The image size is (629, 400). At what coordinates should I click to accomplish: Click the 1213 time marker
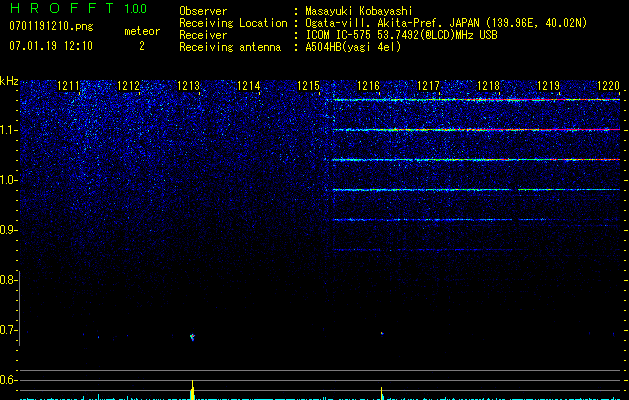tap(189, 86)
